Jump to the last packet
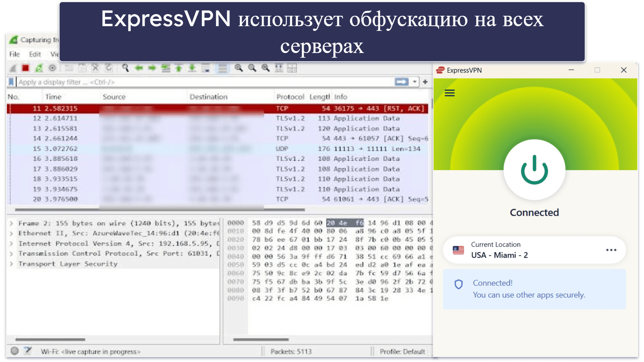 point(192,68)
